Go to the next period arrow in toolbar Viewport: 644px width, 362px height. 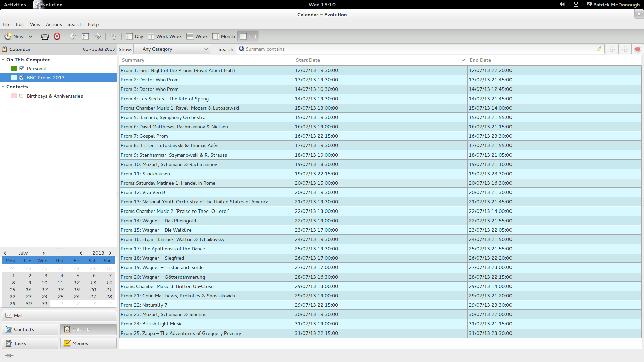(x=98, y=36)
